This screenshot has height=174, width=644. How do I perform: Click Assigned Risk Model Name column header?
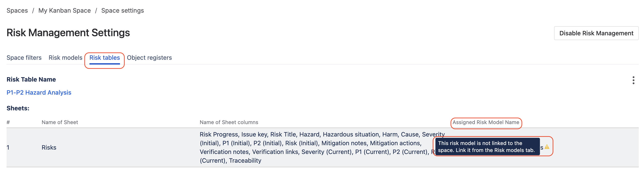click(x=486, y=122)
